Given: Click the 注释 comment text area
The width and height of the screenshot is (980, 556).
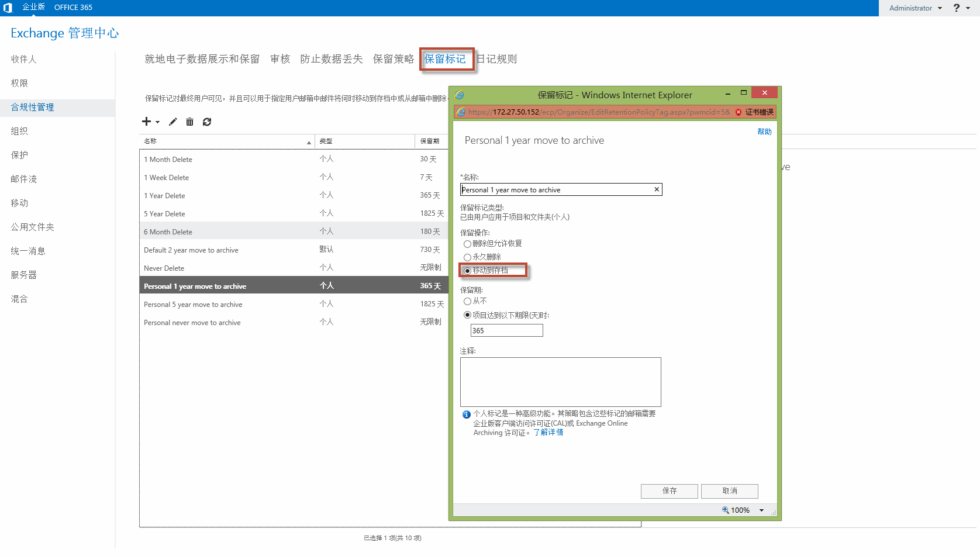Looking at the screenshot, I should pyautogui.click(x=561, y=382).
